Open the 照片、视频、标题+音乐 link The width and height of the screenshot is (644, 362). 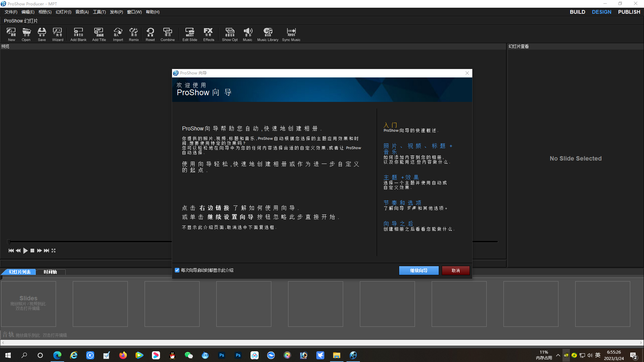pyautogui.click(x=418, y=149)
